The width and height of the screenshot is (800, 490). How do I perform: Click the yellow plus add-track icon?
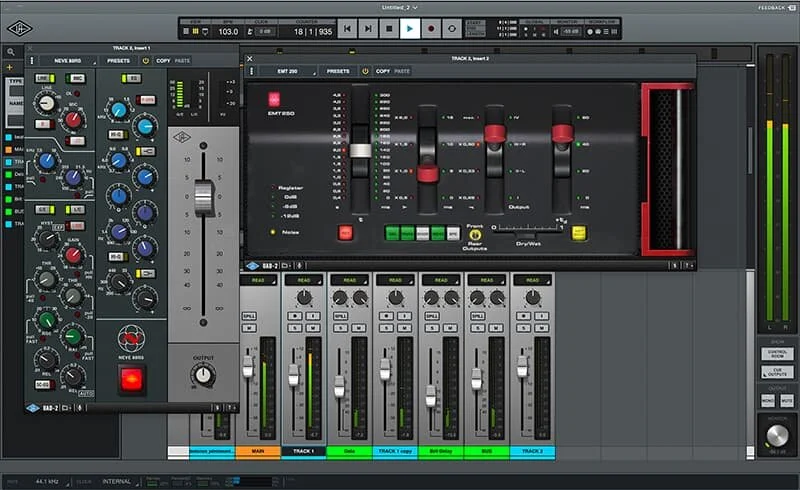9,67
